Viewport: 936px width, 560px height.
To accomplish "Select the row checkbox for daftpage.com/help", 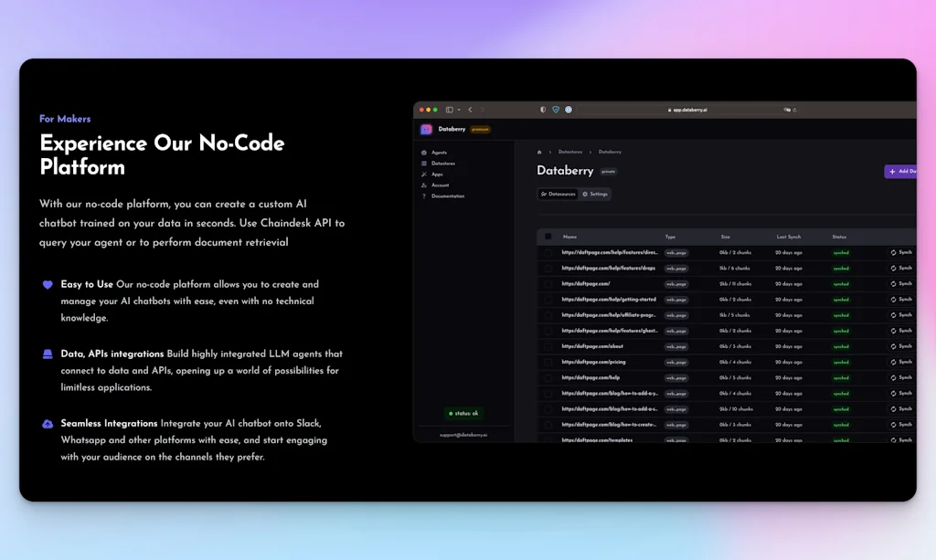I will (x=548, y=377).
